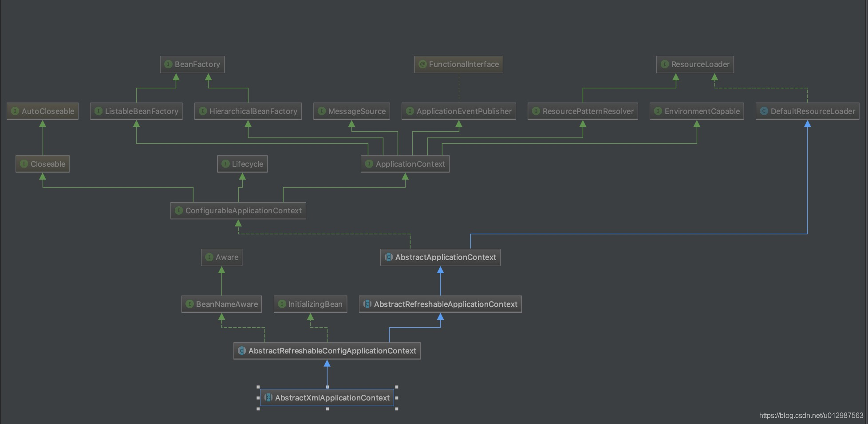868x424 pixels.
Task: Click the interface icon on BeanFactory node
Action: pyautogui.click(x=169, y=64)
